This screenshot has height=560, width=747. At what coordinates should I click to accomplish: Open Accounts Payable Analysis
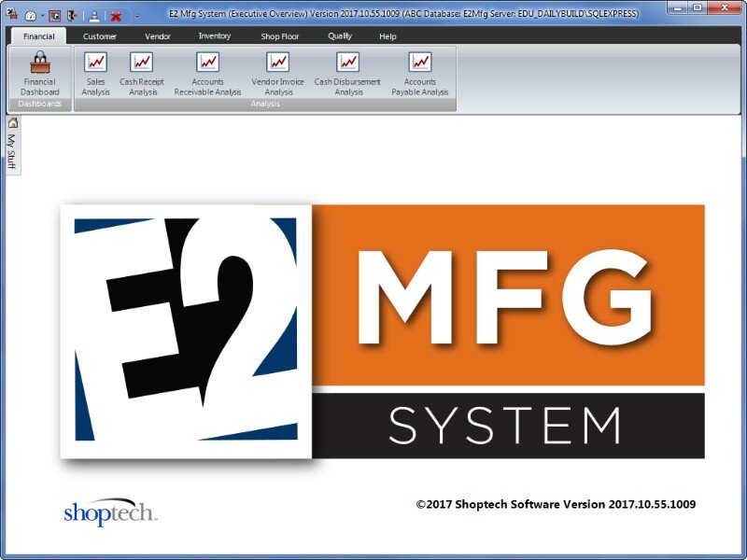(x=420, y=74)
